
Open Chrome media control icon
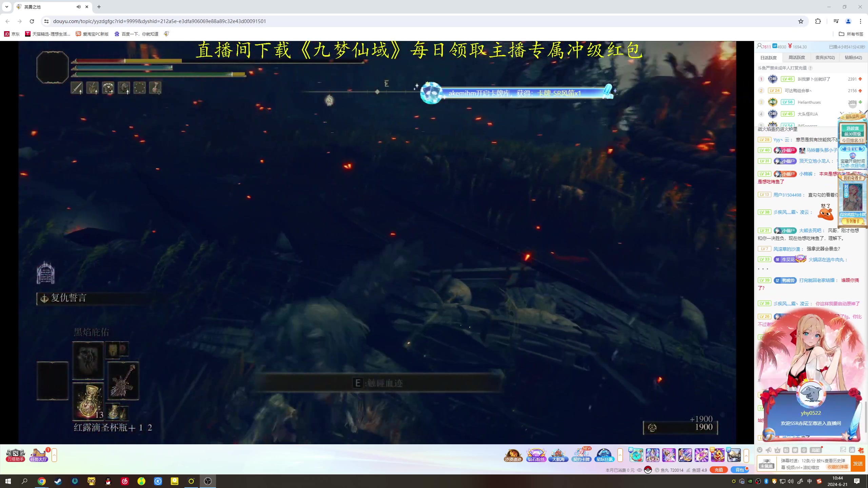tap(836, 21)
